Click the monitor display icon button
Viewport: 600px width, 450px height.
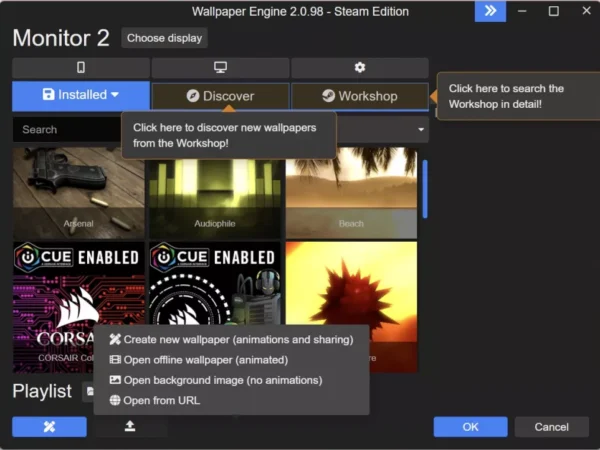click(x=220, y=68)
